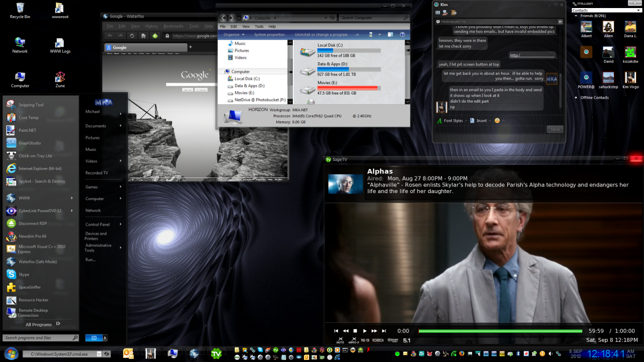The image size is (644, 362).
Task: Open new tab in Waterfox
Action: 191,48
